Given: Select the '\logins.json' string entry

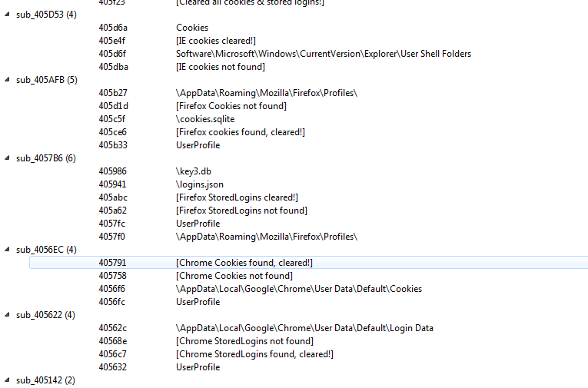Looking at the screenshot, I should (200, 184).
